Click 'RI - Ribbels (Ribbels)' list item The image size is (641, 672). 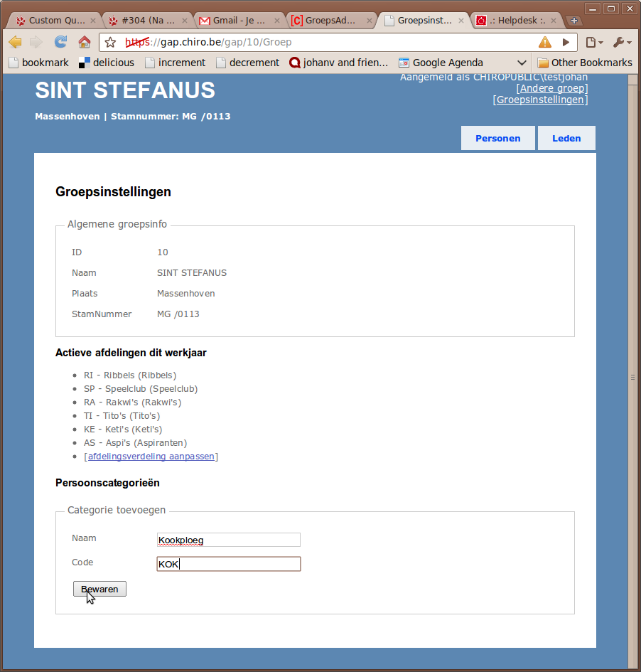coord(130,375)
